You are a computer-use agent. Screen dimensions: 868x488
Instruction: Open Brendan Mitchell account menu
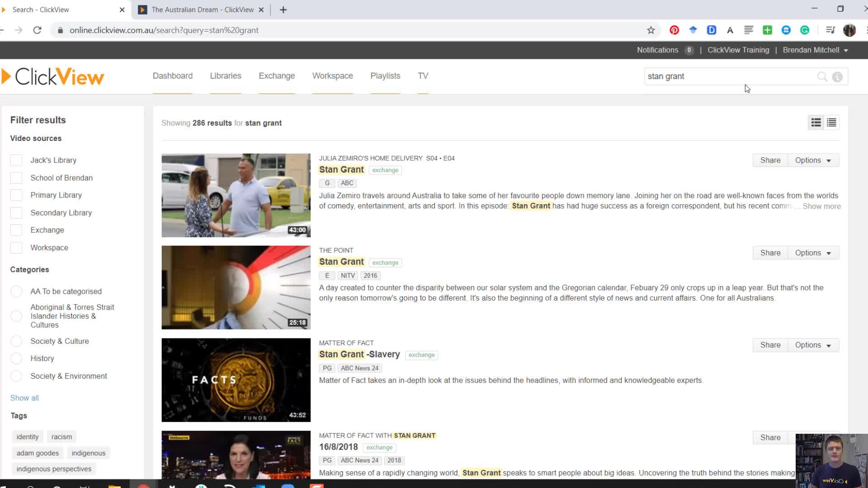[x=815, y=50]
